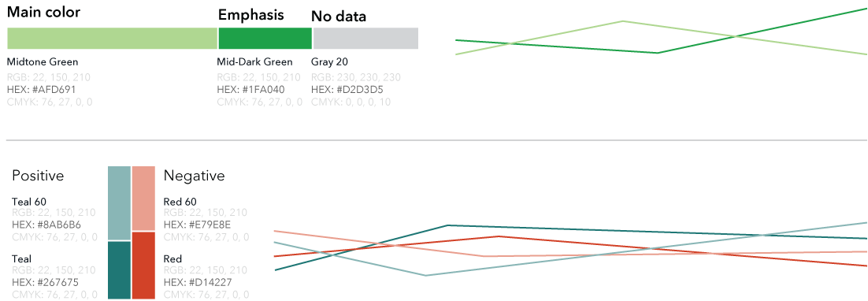Image resolution: width=868 pixels, height=301 pixels.
Task: Select the dark Teal swatch block
Action: tap(119, 270)
